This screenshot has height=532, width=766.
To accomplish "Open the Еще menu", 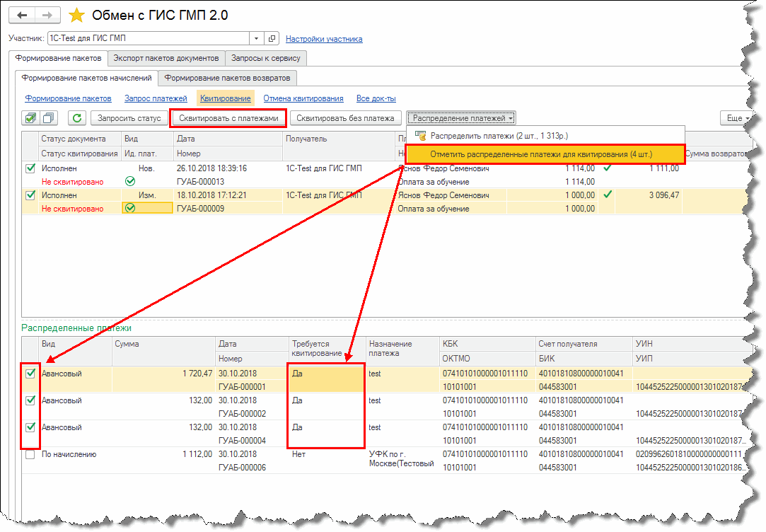I will pos(736,117).
